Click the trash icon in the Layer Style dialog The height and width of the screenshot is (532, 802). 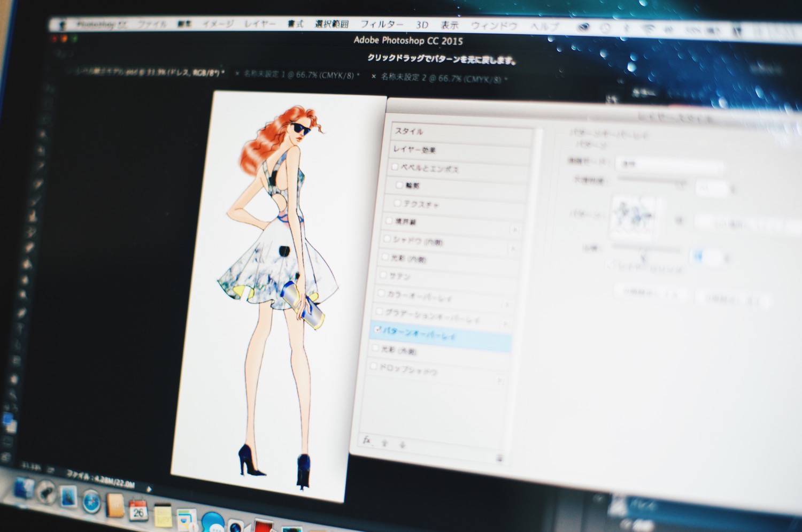coord(499,458)
